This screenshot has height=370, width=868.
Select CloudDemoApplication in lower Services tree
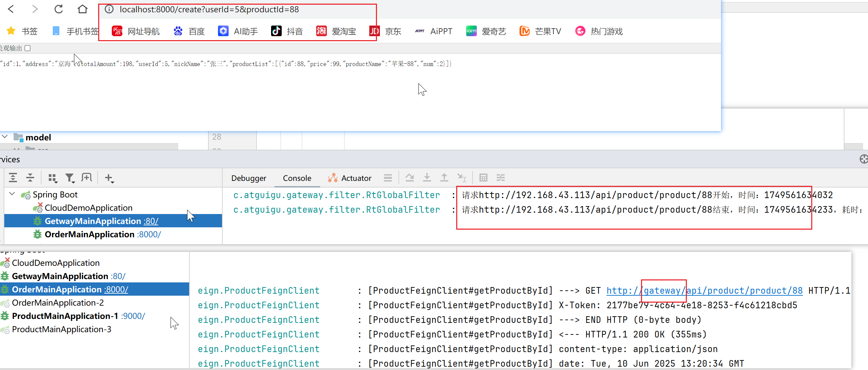point(56,263)
